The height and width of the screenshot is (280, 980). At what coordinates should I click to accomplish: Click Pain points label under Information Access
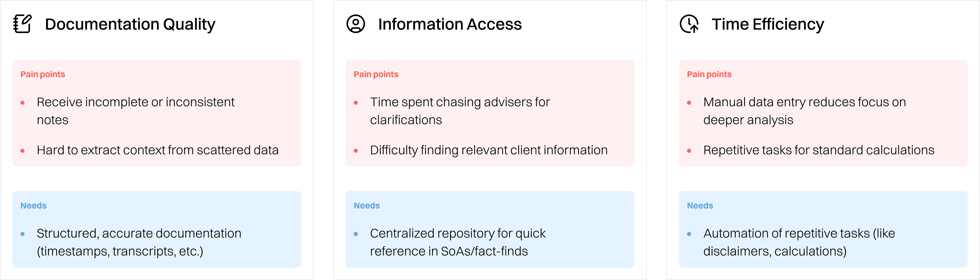click(376, 74)
